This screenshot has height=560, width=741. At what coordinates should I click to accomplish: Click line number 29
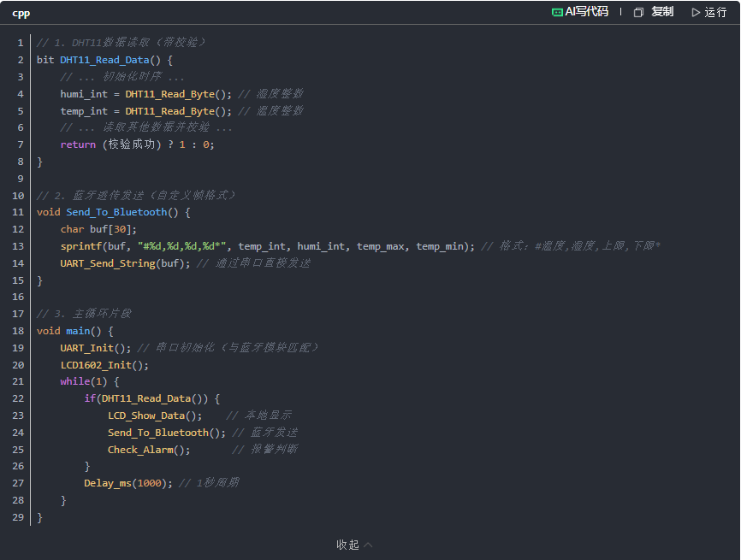(18, 517)
